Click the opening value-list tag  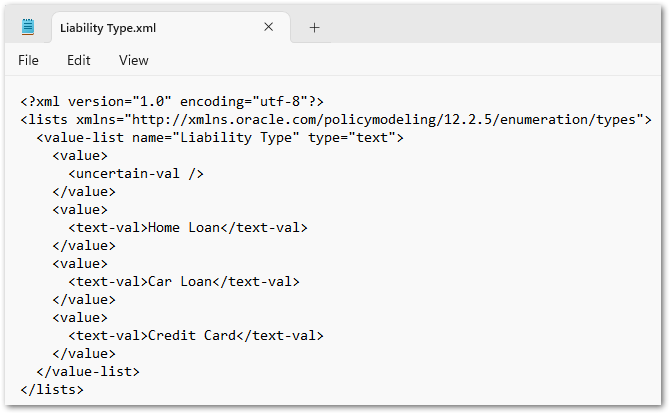(80, 137)
